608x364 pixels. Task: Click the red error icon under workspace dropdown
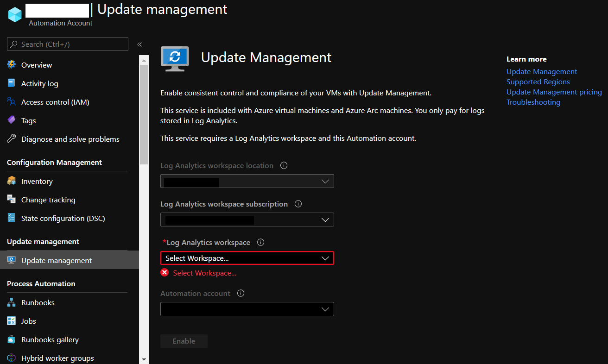click(x=165, y=273)
